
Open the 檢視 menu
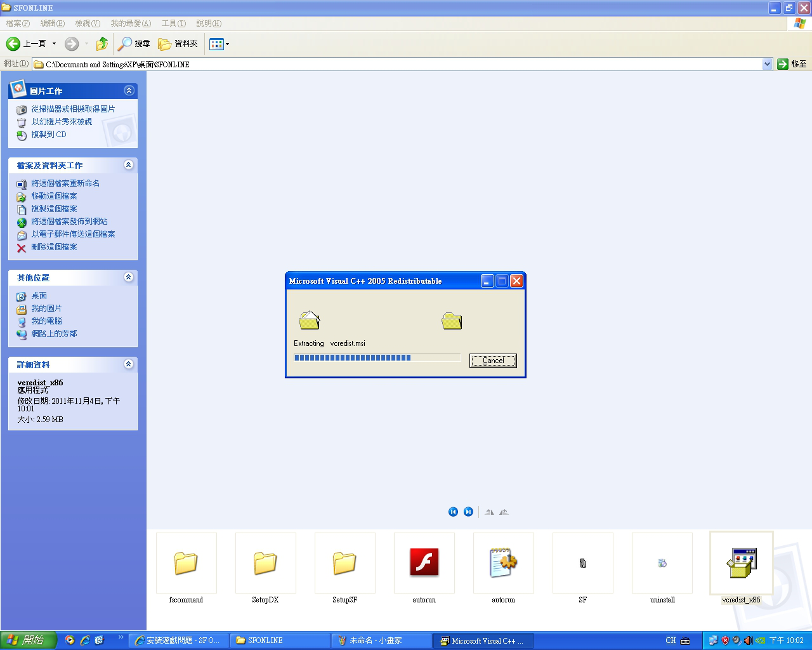(87, 23)
